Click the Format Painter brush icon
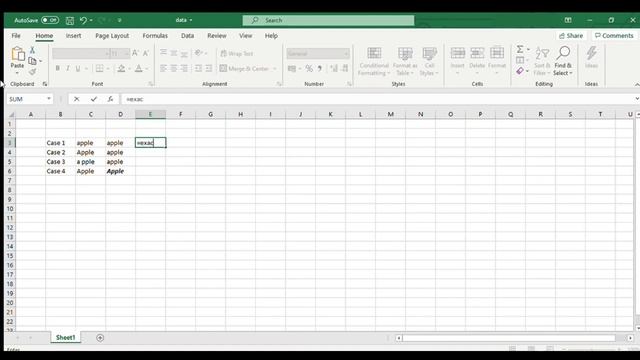This screenshot has height=360, width=640. 32,72
